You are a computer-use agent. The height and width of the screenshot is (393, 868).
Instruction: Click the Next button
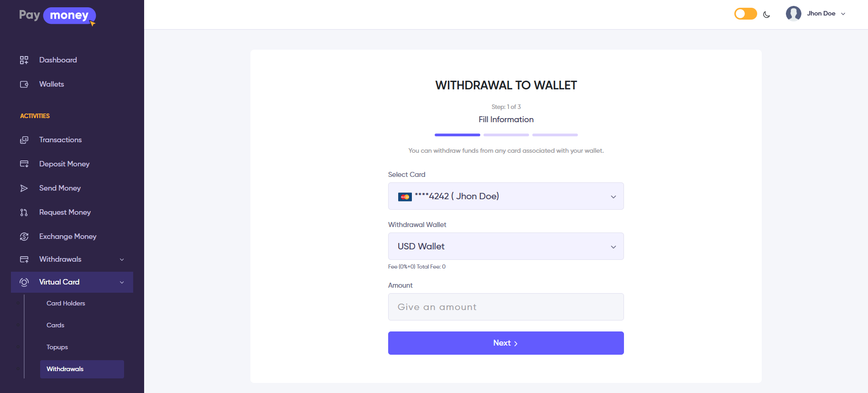505,343
